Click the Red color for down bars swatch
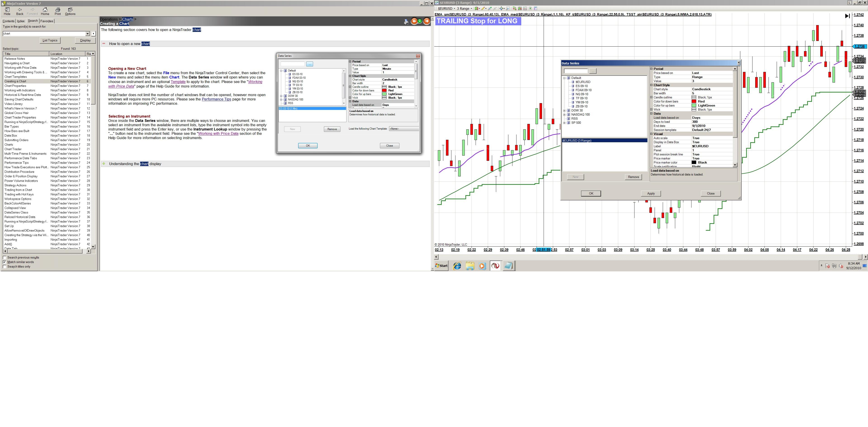 tap(694, 102)
